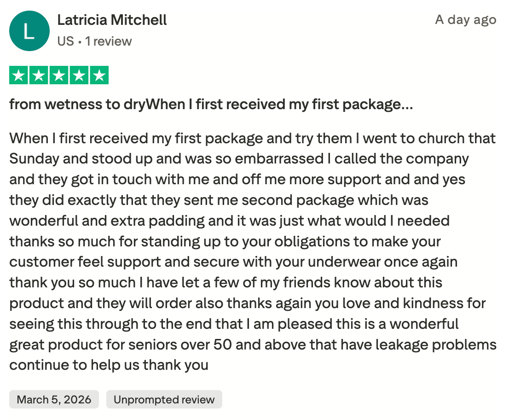Click 'extra padding' phrase in review
Screen dimensions: 509x420
click(158, 221)
